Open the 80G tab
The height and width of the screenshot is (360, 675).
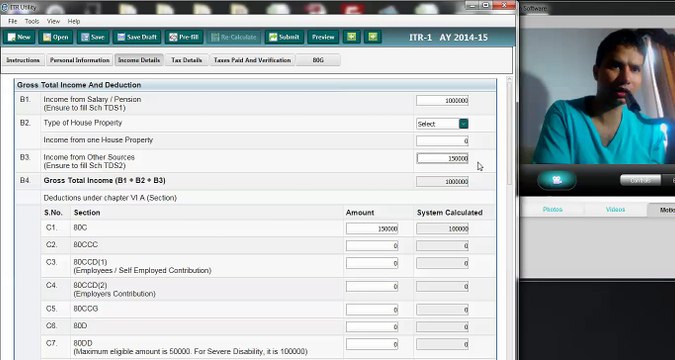click(x=318, y=60)
